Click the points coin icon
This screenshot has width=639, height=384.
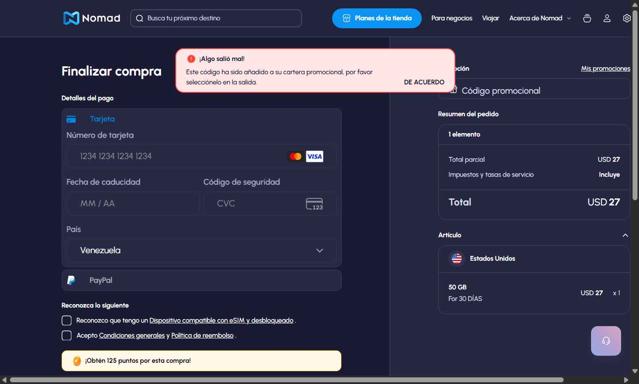pos(77,361)
